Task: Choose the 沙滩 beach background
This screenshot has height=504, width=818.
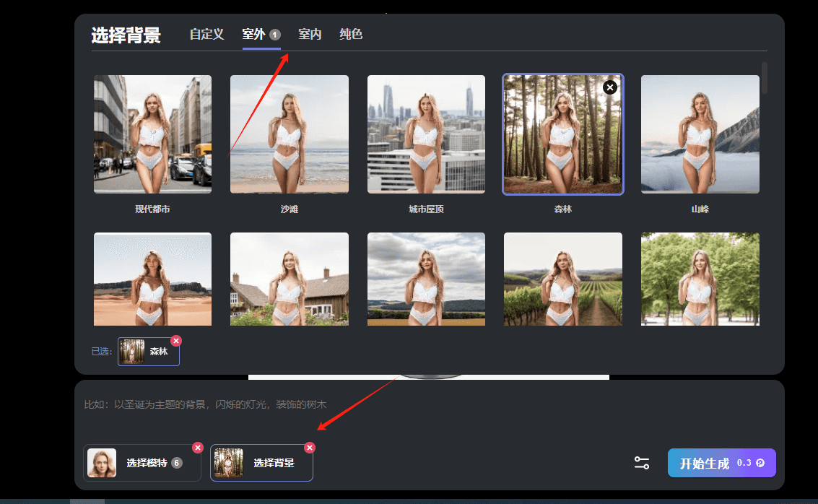Action: (290, 134)
